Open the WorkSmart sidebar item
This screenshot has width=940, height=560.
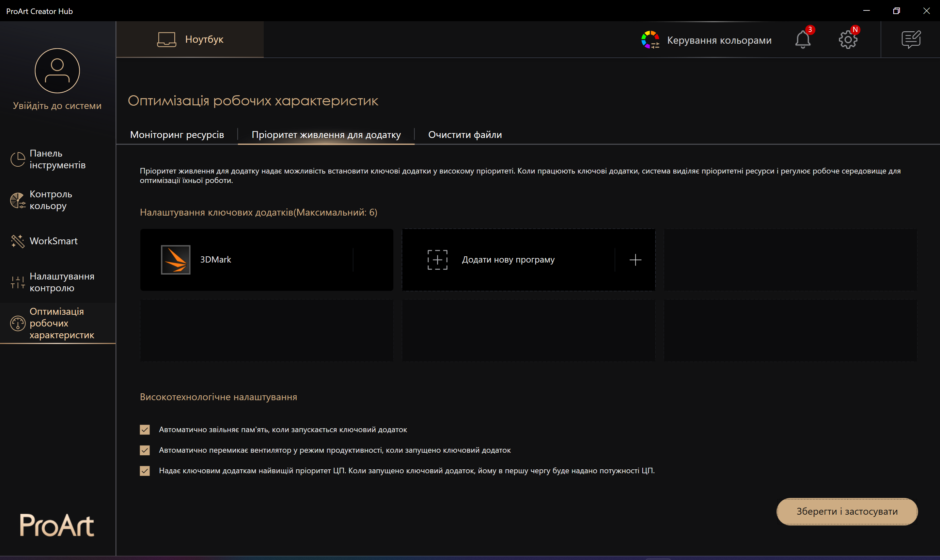(53, 241)
